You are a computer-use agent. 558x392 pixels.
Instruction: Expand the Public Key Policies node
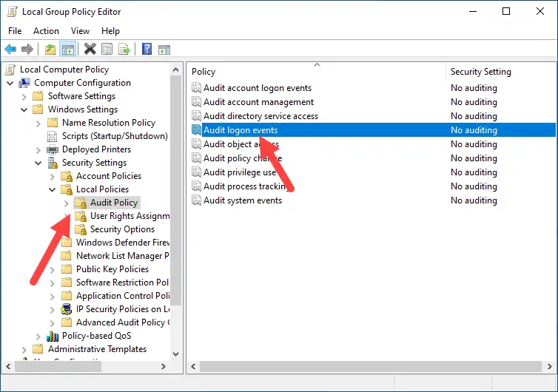53,270
